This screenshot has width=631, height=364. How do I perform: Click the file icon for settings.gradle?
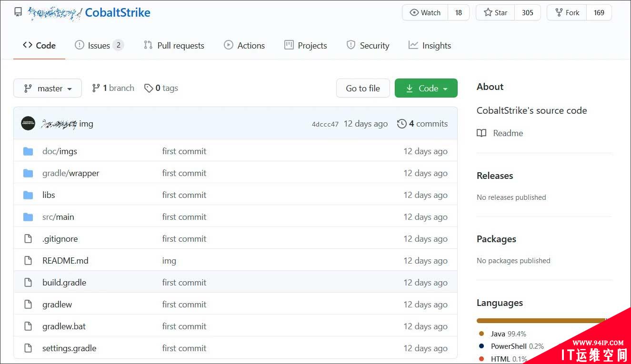click(x=28, y=348)
